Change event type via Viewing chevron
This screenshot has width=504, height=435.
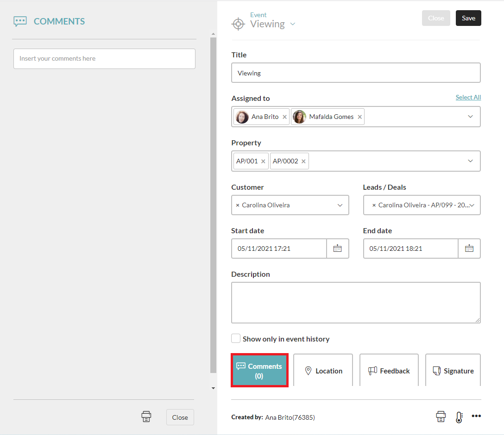pos(292,24)
